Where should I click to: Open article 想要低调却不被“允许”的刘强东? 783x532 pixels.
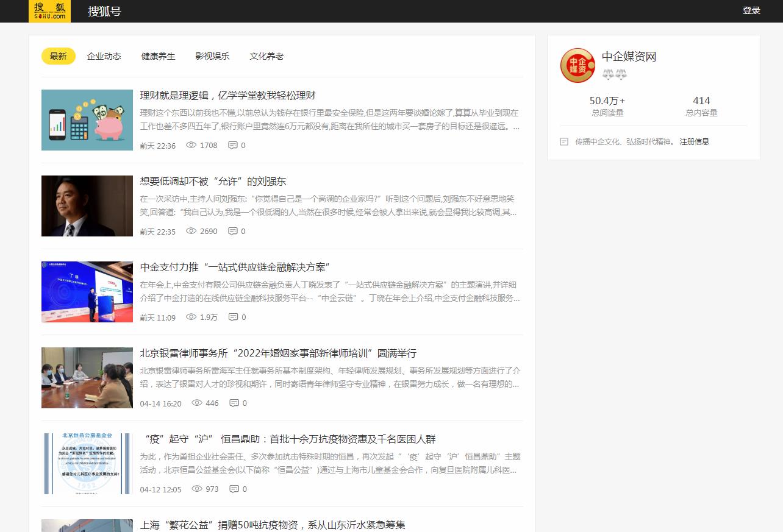(x=213, y=182)
